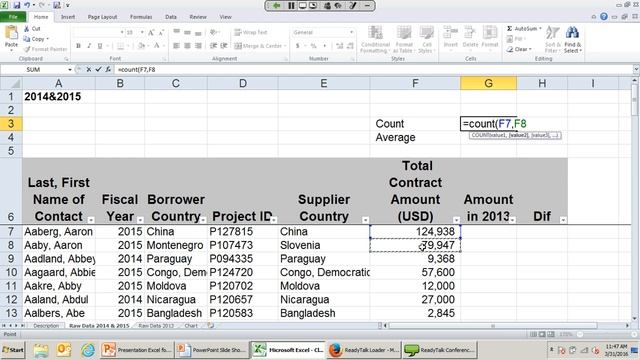The image size is (640, 360).
Task: Open Sort & Filter
Action: pos(552,39)
